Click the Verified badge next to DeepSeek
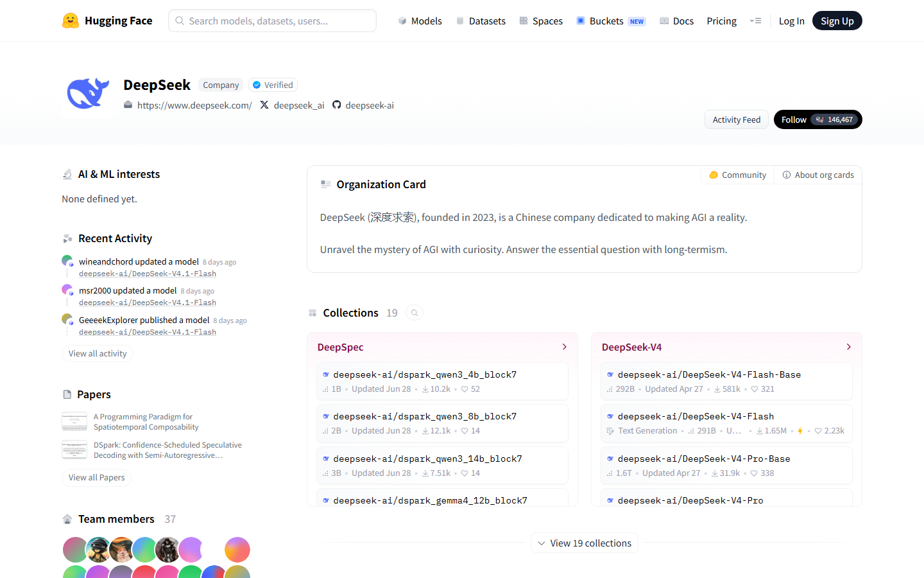924x578 pixels. (273, 85)
